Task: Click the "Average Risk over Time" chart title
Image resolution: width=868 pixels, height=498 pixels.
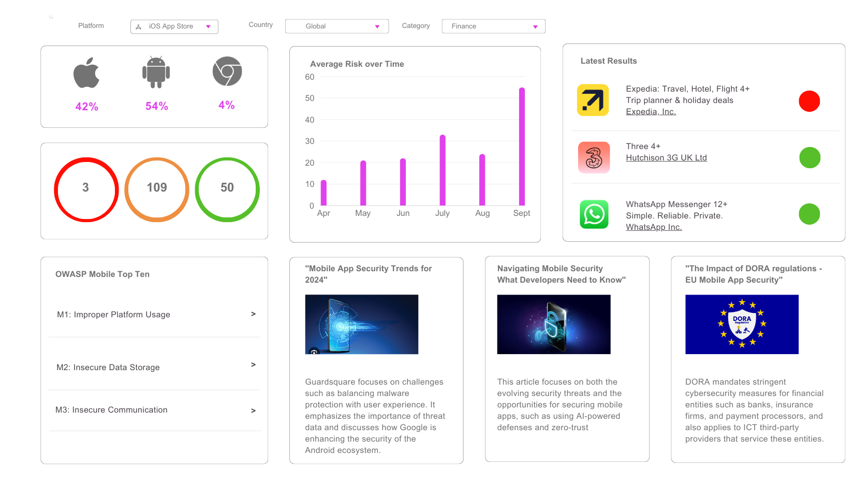Action: [x=357, y=64]
